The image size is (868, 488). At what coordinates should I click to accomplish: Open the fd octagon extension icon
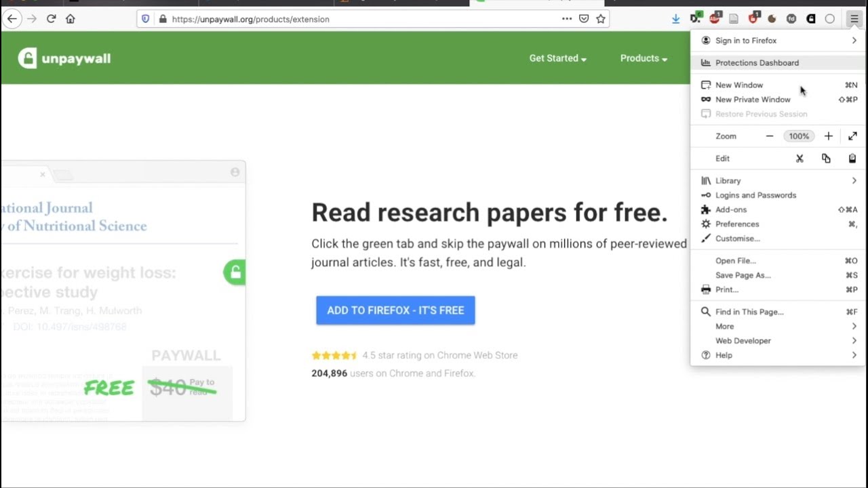(x=791, y=19)
